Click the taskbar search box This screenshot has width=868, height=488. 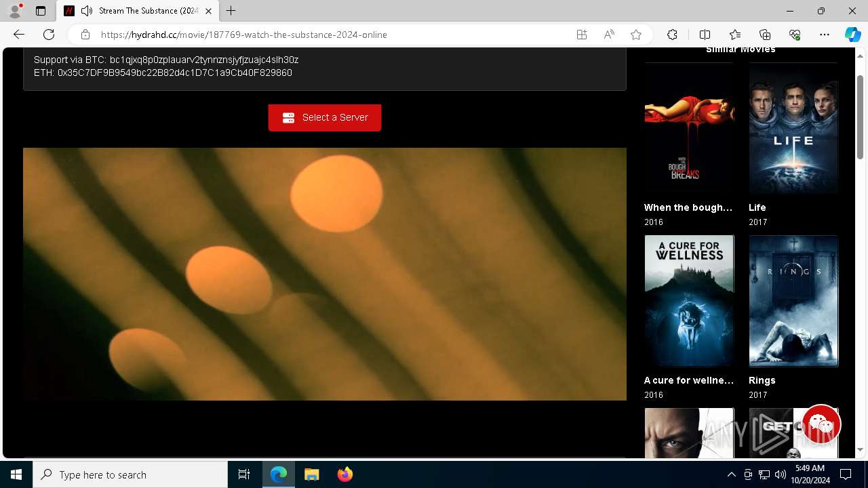coord(130,474)
